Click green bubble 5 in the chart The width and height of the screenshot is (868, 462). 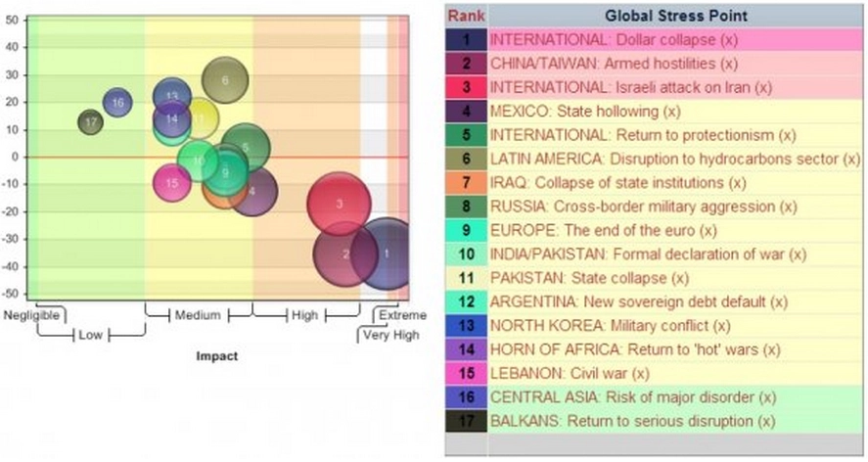tap(246, 148)
